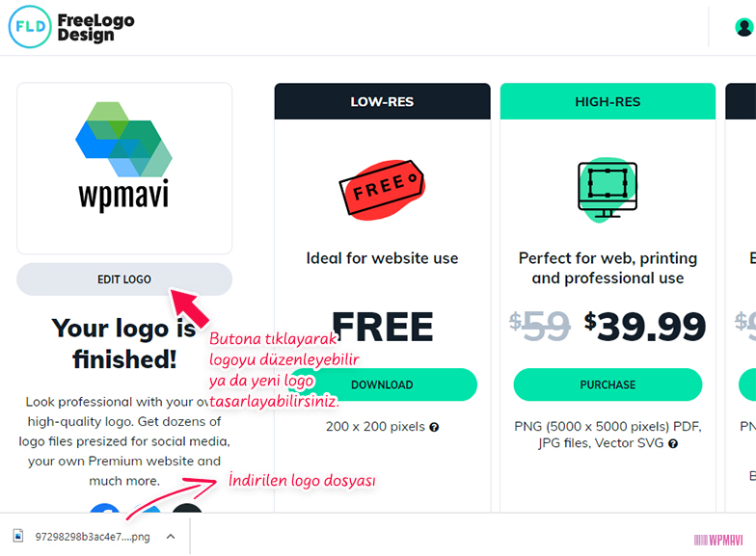The width and height of the screenshot is (756, 556).
Task: Click the high-res monitor illustration icon
Action: pyautogui.click(x=607, y=189)
